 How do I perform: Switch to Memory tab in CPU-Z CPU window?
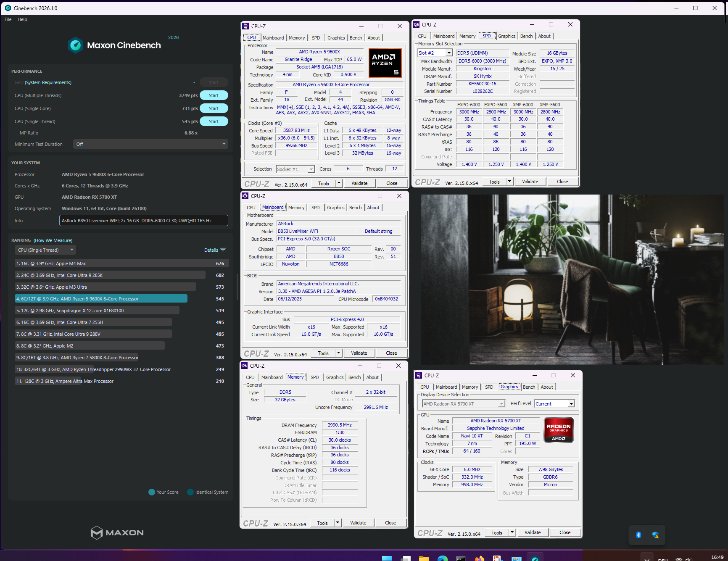point(297,38)
